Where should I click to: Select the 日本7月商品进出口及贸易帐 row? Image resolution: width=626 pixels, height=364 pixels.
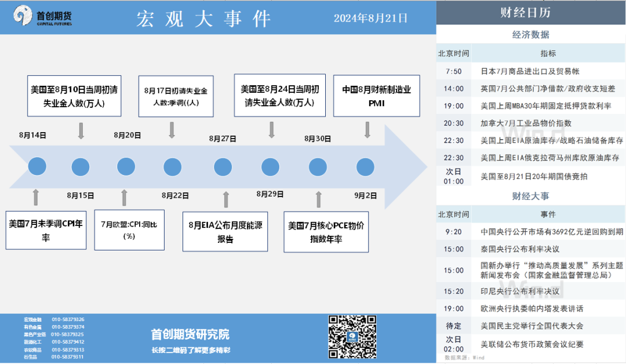[x=530, y=71]
